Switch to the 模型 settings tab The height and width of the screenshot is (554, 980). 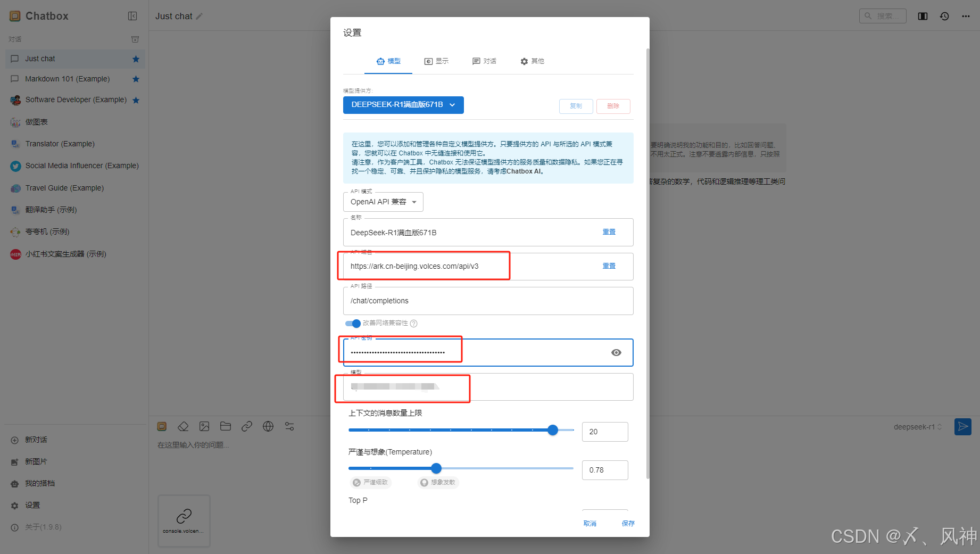click(x=388, y=61)
